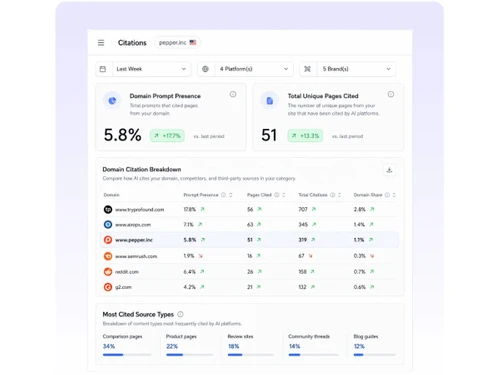Select the g2.com row
The width and height of the screenshot is (500, 375).
[250, 287]
